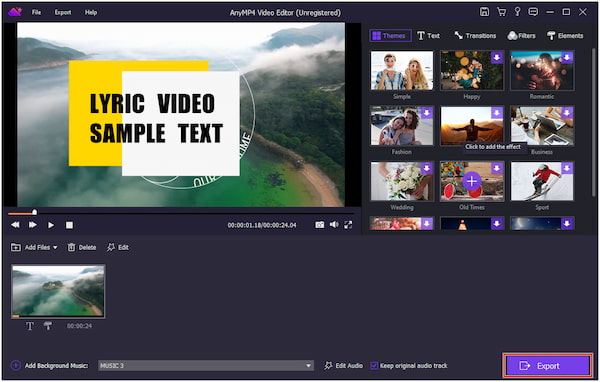
Task: Open the background music dropdown
Action: click(x=206, y=366)
